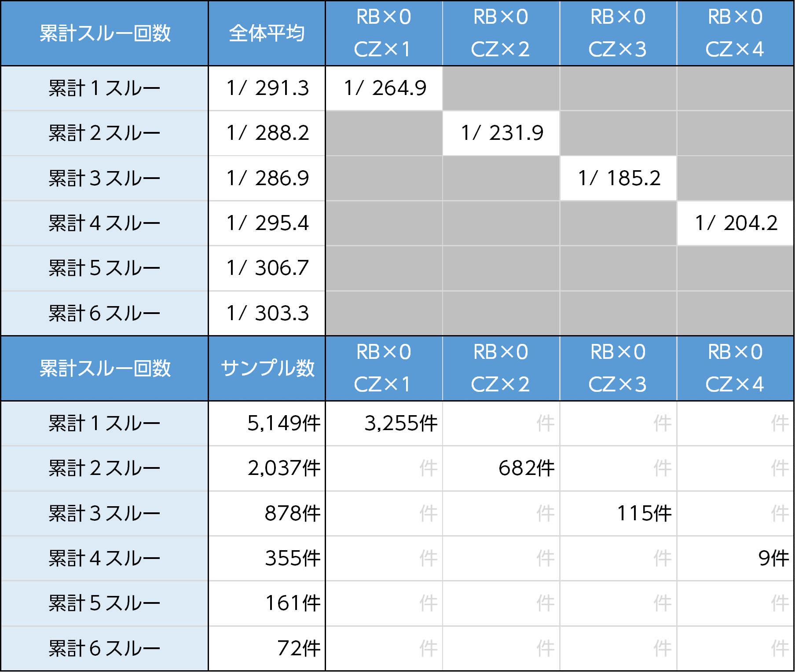Select the cell showing 1/ 295.4
The height and width of the screenshot is (672, 795).
pyautogui.click(x=267, y=223)
